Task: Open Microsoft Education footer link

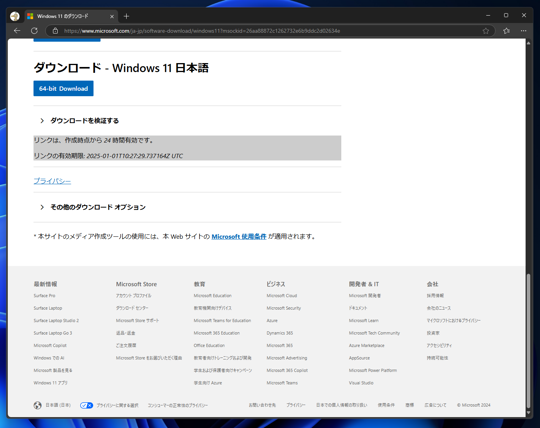Action: tap(212, 295)
